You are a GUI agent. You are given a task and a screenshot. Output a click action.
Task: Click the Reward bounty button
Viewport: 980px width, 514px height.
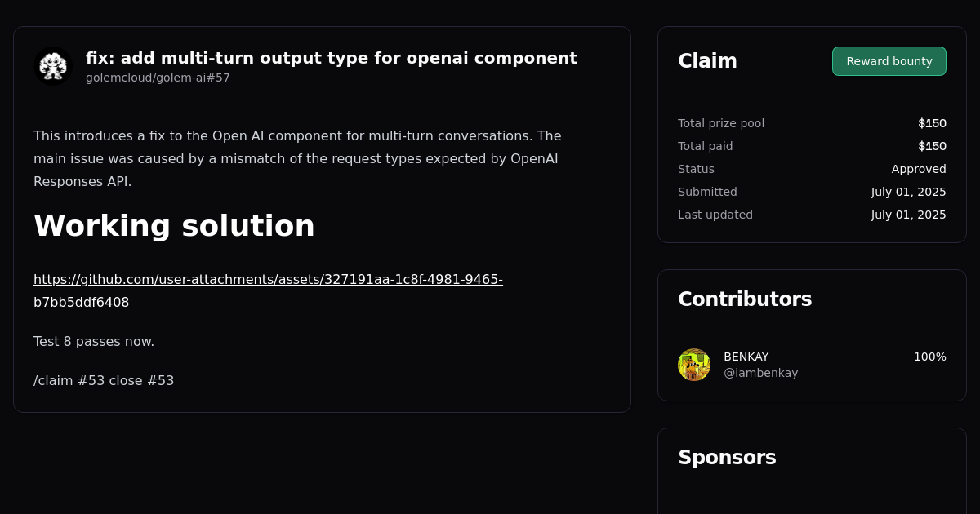(x=889, y=60)
